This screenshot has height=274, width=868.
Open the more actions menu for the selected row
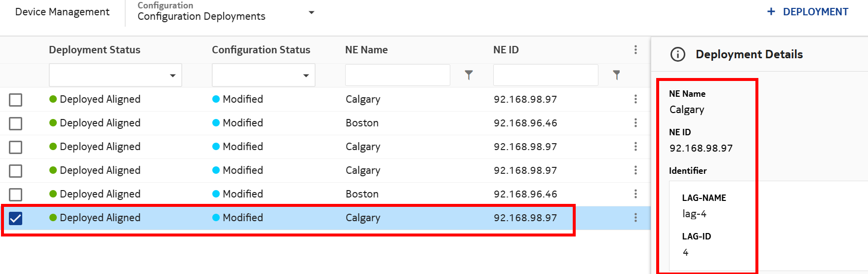635,218
